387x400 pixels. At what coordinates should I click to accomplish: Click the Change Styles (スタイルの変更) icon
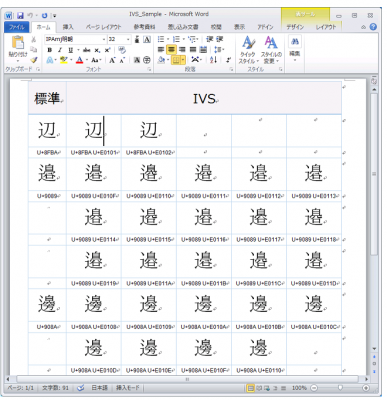pyautogui.click(x=271, y=49)
